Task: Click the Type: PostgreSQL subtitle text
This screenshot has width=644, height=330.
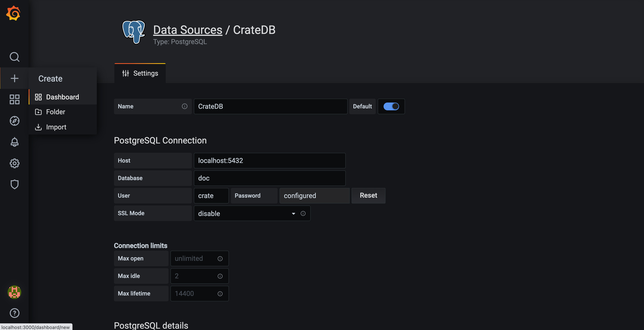Action: 180,42
